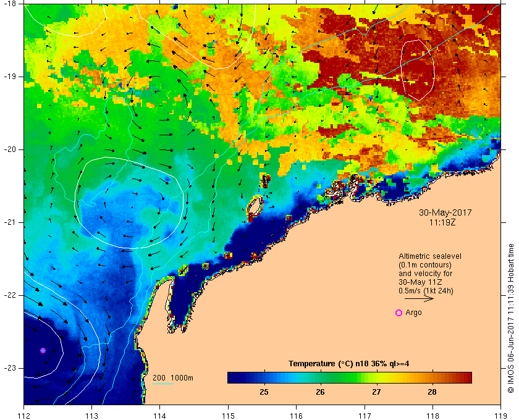This screenshot has height=420, width=519.
Task: Click the longitude axis label 114
Action: tap(160, 416)
